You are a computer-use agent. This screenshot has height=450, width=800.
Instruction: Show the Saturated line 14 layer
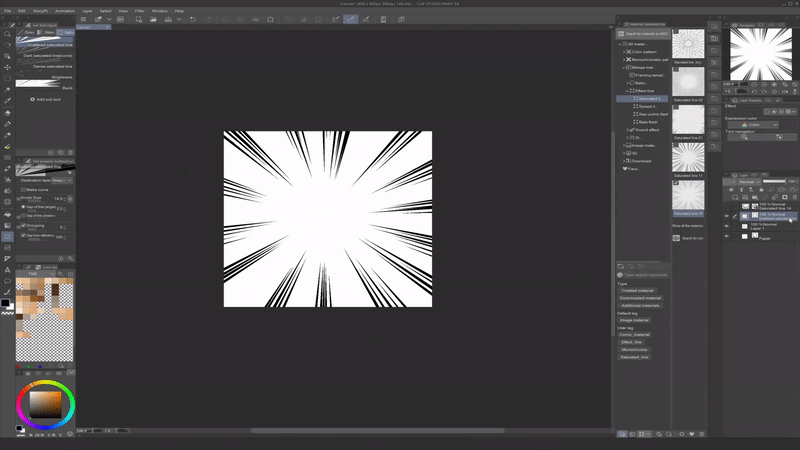point(727,206)
